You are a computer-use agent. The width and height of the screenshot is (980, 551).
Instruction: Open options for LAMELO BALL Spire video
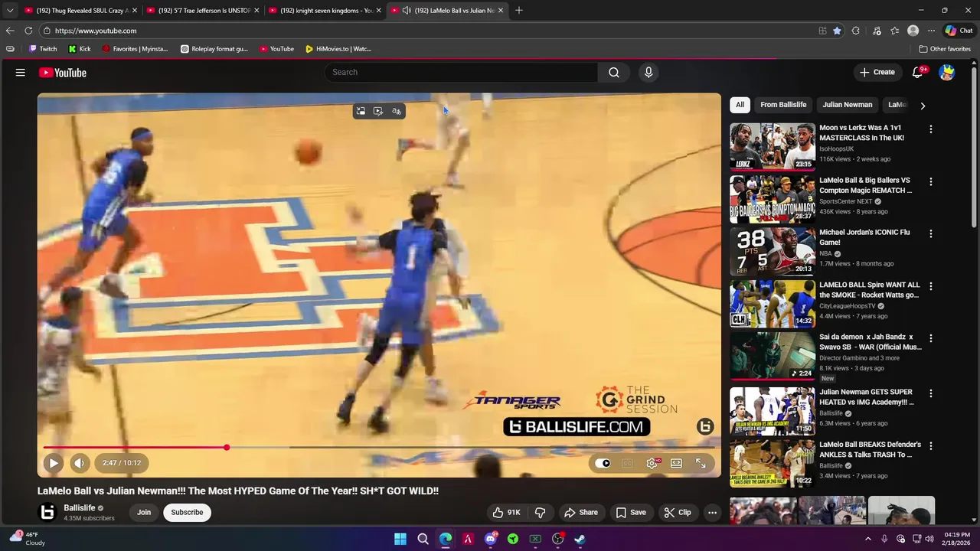pos(931,286)
